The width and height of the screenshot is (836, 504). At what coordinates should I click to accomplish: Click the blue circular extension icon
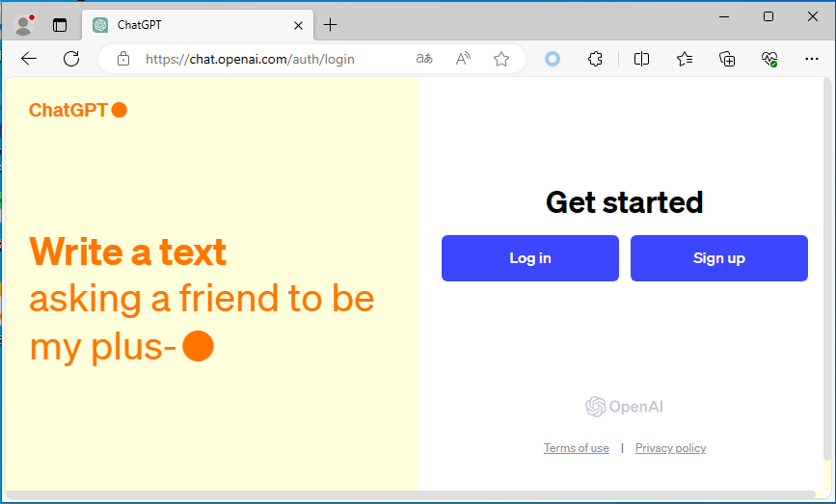point(553,59)
